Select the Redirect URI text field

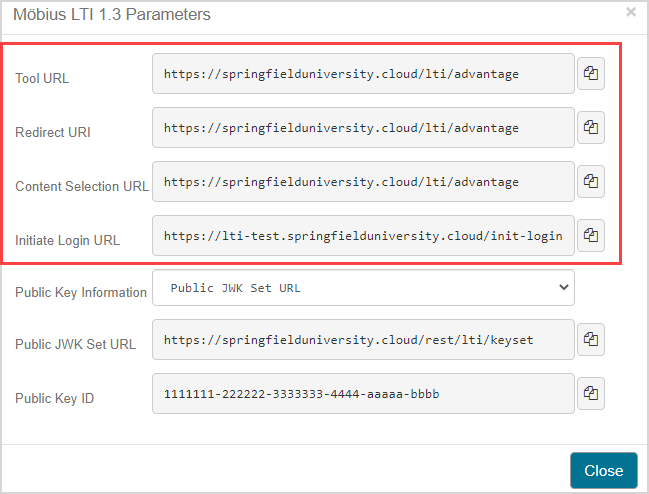[363, 127]
